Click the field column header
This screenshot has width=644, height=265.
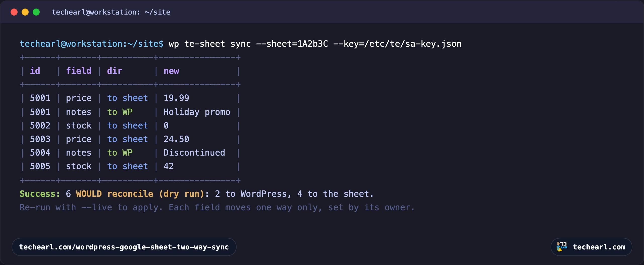(79, 71)
